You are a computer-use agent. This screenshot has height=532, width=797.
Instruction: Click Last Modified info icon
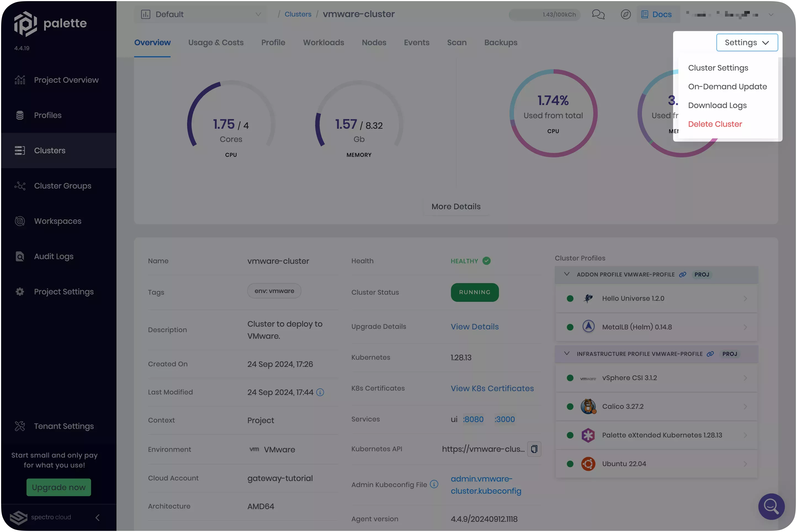pos(320,392)
